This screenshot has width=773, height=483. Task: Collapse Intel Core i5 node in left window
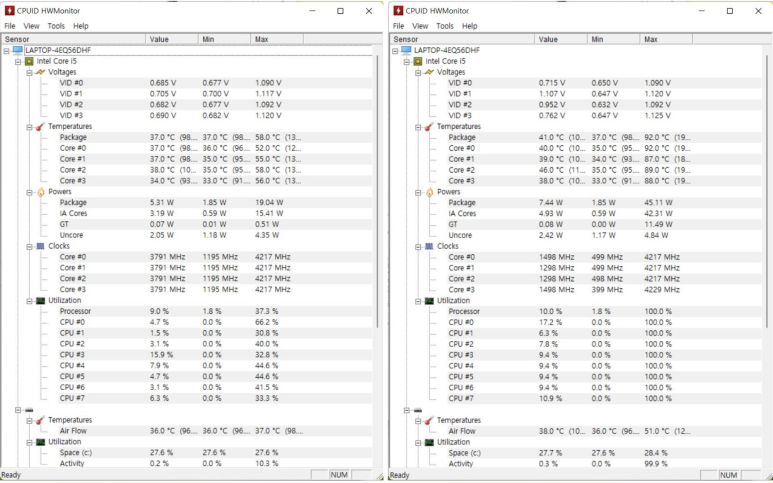(18, 62)
